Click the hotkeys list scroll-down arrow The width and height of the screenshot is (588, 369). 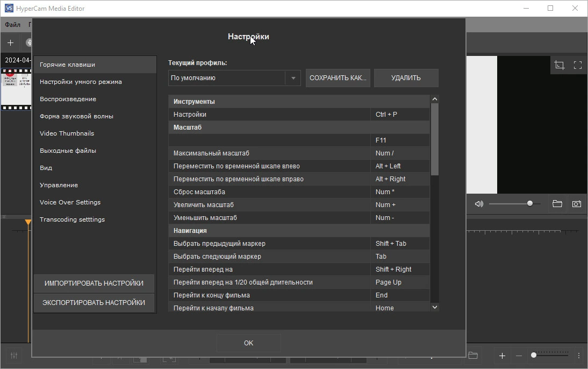click(x=435, y=307)
